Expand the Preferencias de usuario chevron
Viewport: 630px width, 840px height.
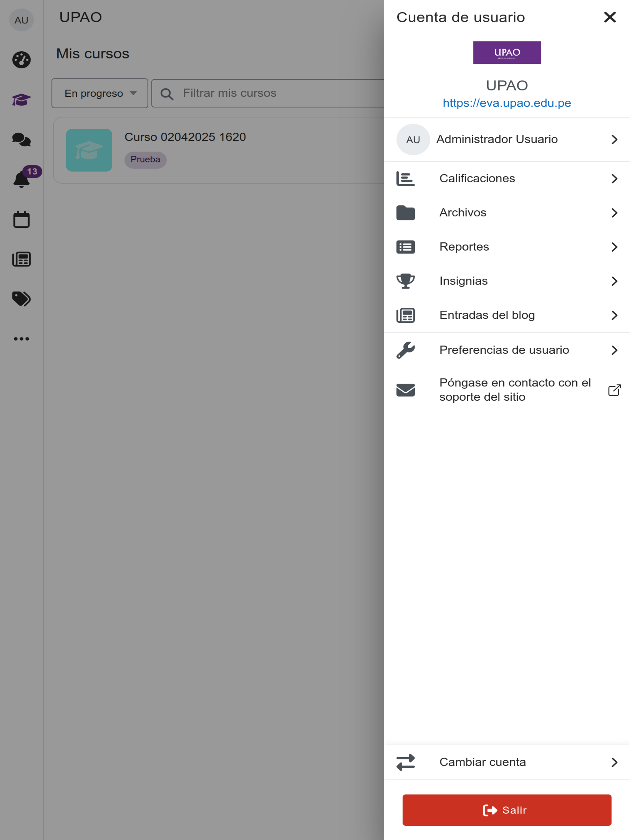click(614, 350)
